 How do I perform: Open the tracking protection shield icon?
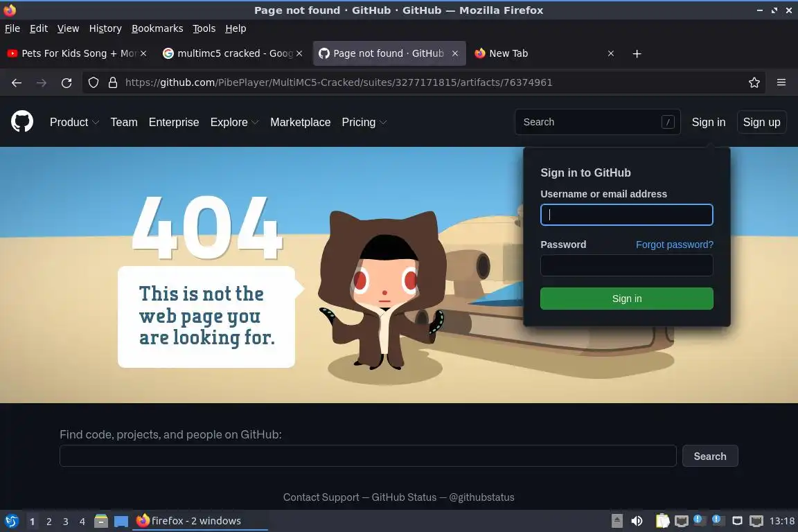[93, 82]
